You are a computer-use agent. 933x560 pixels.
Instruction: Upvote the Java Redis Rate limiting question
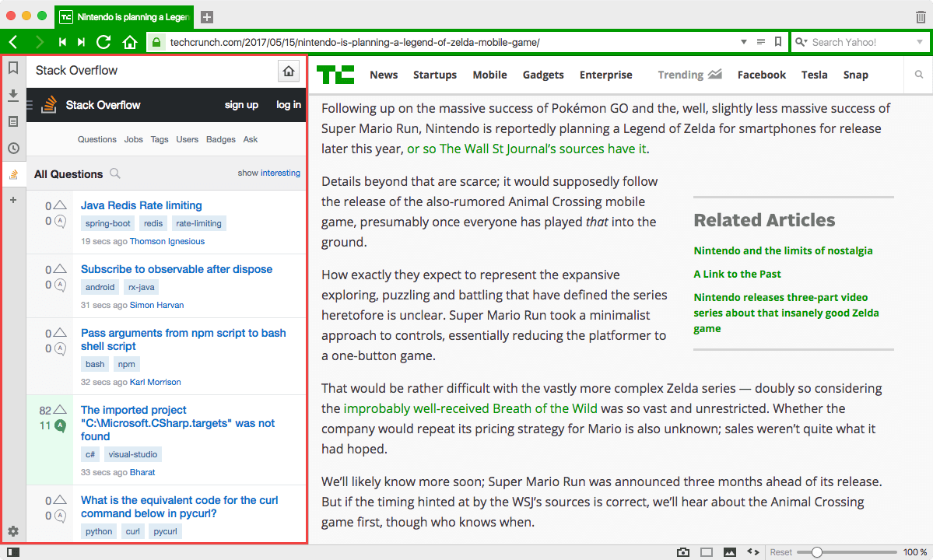[60, 205]
